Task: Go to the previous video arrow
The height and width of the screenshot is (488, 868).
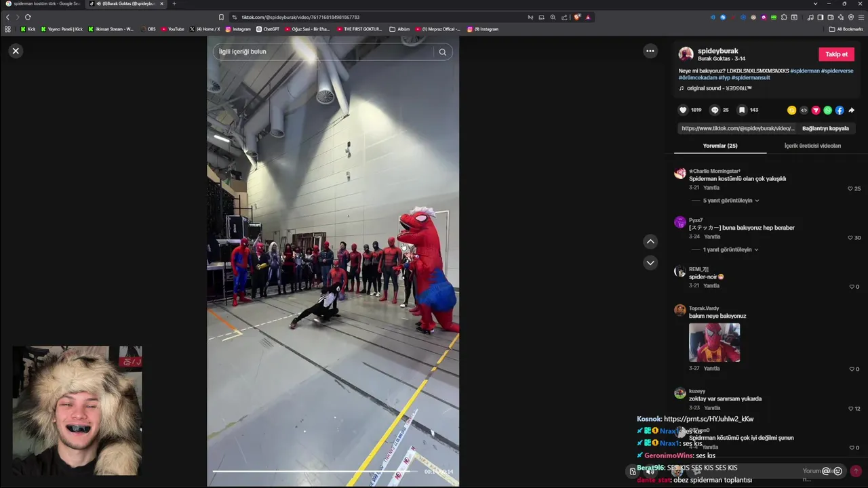Action: (x=650, y=241)
